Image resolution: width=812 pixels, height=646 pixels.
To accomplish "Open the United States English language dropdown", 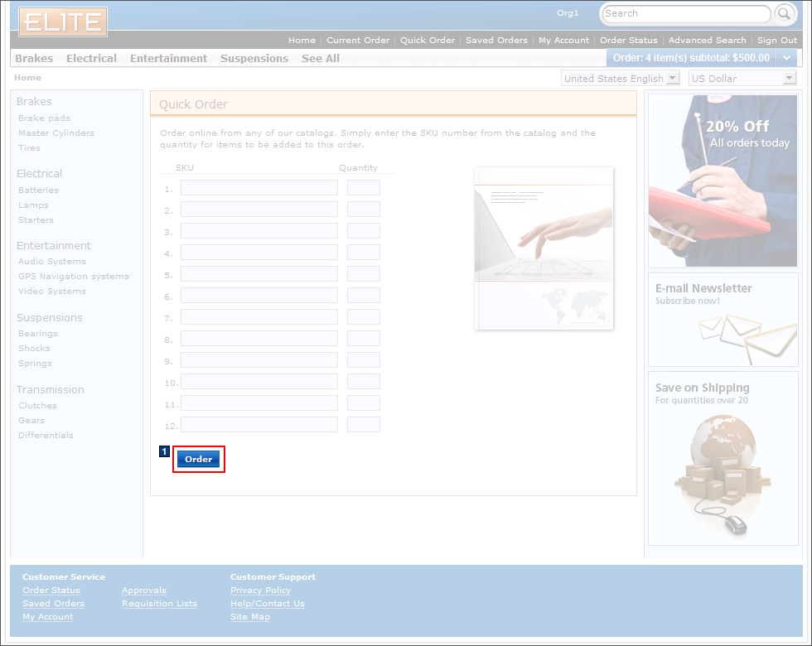I will click(x=621, y=78).
